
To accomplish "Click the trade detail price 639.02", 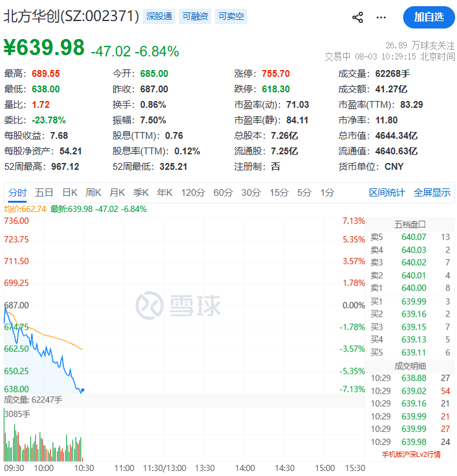I will (414, 391).
